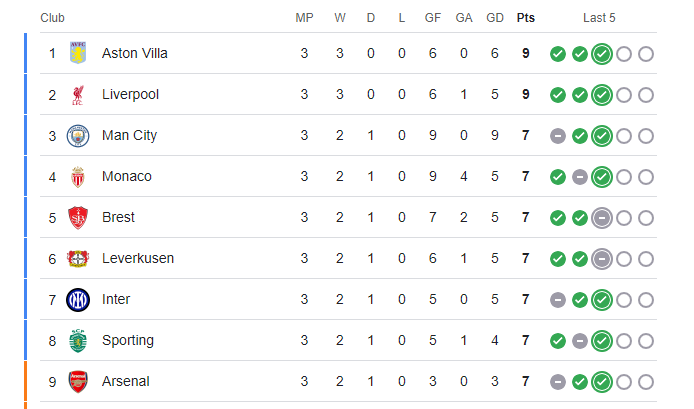Viewport: 694px width, 409px height.
Task: Click the Liverpool club crest
Action: (x=78, y=95)
